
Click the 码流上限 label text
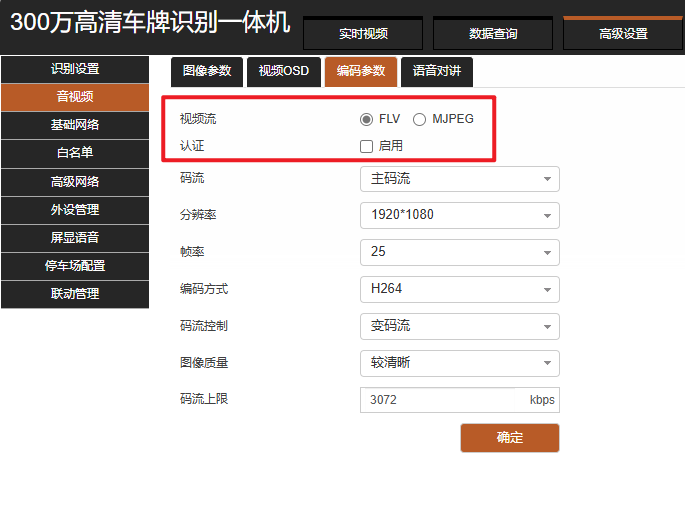click(x=204, y=399)
